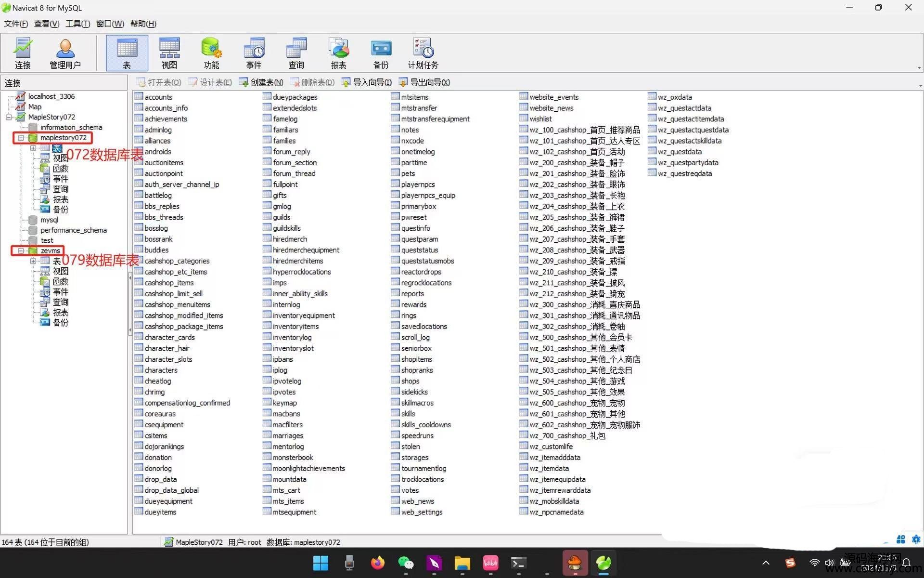Click status bar MapleStory072 connection info

click(x=194, y=542)
